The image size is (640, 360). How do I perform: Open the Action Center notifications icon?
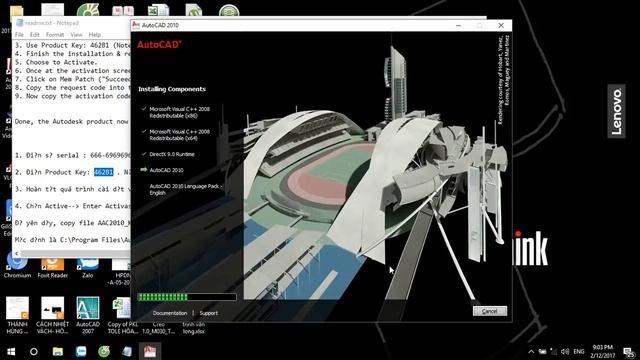(x=629, y=351)
